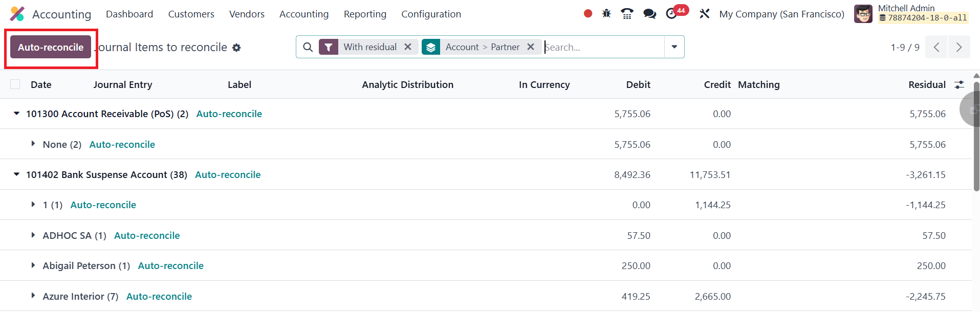Viewport: 980px width, 312px height.
Task: Click Auto-reconcile link for ADHOC SA
Action: (x=147, y=235)
